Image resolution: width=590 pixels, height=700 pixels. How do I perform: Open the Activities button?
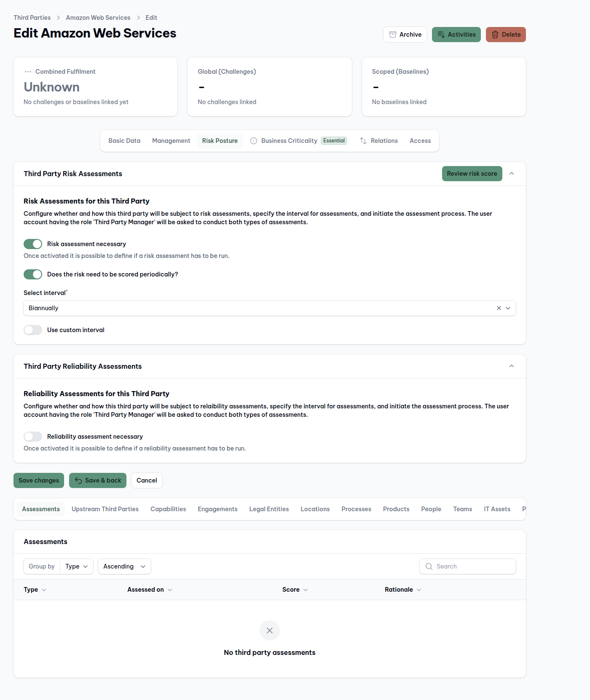click(x=456, y=35)
